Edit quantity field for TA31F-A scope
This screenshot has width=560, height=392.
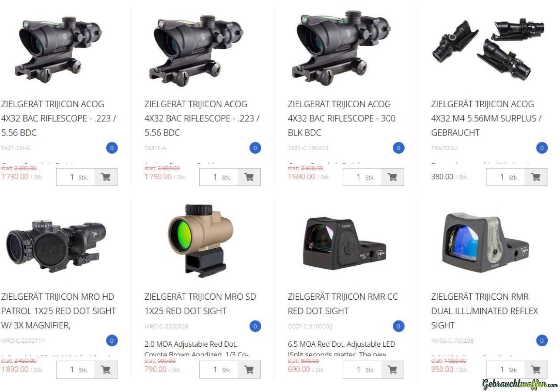click(x=219, y=177)
